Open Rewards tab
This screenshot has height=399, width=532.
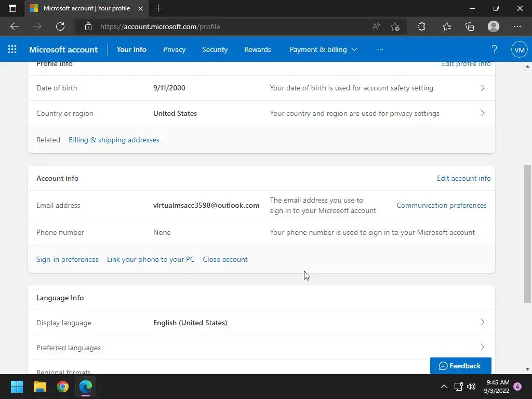(258, 49)
